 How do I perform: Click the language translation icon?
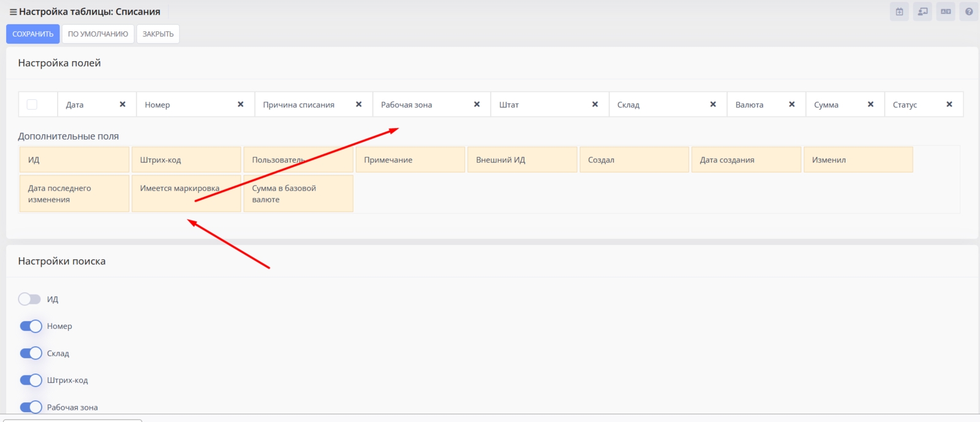pyautogui.click(x=946, y=12)
